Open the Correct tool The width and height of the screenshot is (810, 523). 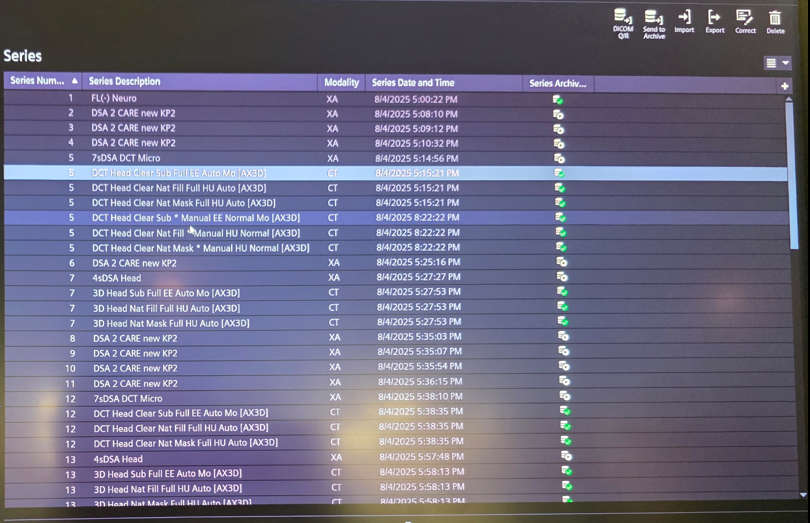tap(745, 18)
